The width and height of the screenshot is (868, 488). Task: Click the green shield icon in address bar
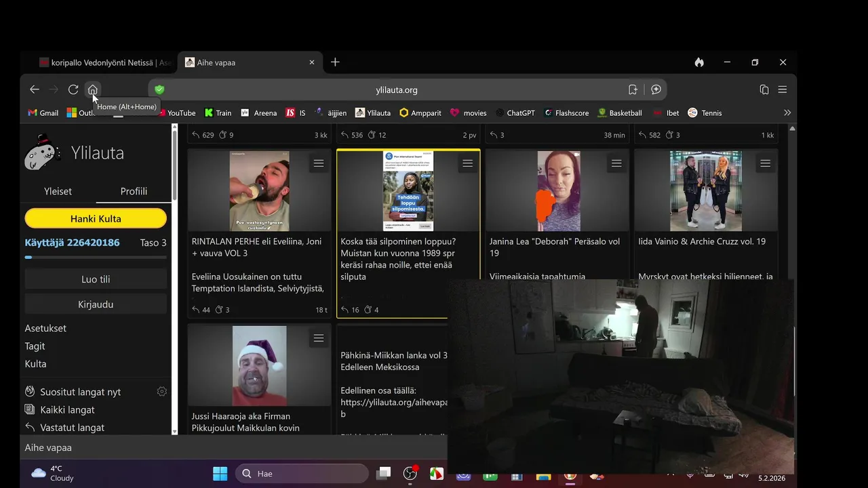tap(159, 89)
